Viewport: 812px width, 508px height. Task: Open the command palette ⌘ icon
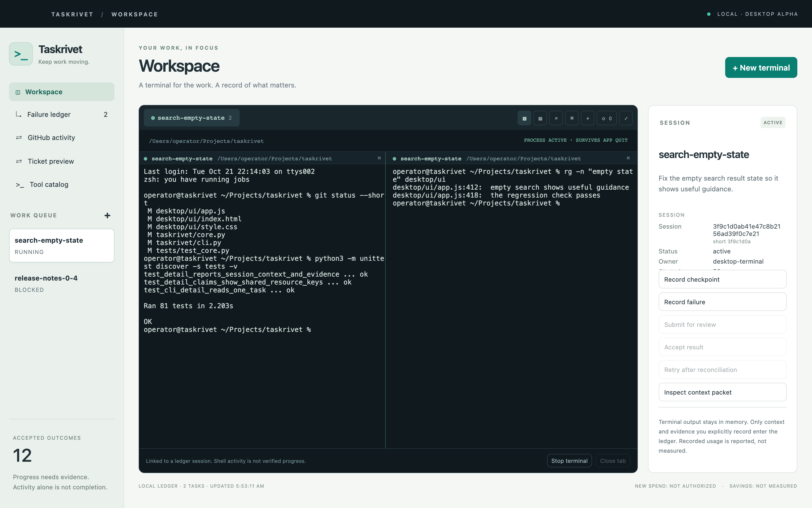pyautogui.click(x=572, y=118)
